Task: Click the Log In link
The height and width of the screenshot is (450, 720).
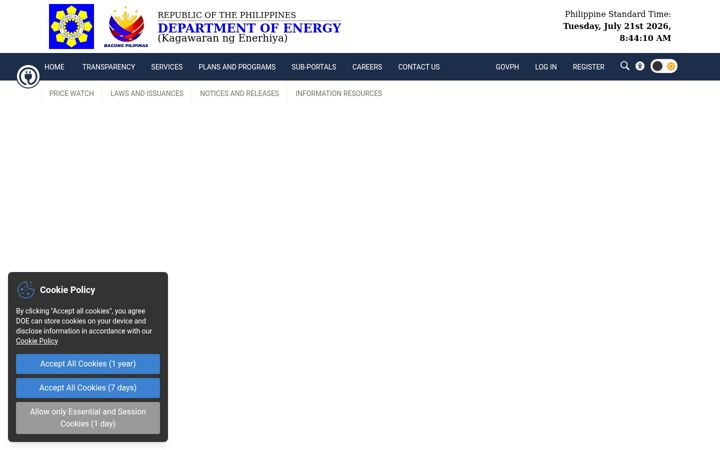Action: pos(546,67)
